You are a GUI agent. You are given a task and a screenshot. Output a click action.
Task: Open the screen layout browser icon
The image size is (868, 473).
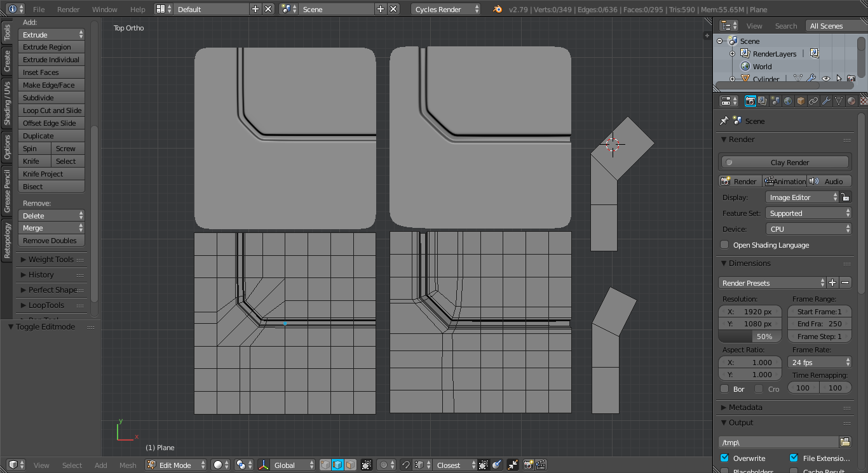(x=164, y=9)
